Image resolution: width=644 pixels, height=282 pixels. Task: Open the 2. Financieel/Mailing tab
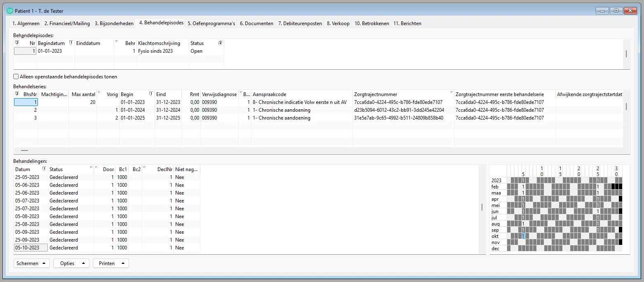click(67, 23)
